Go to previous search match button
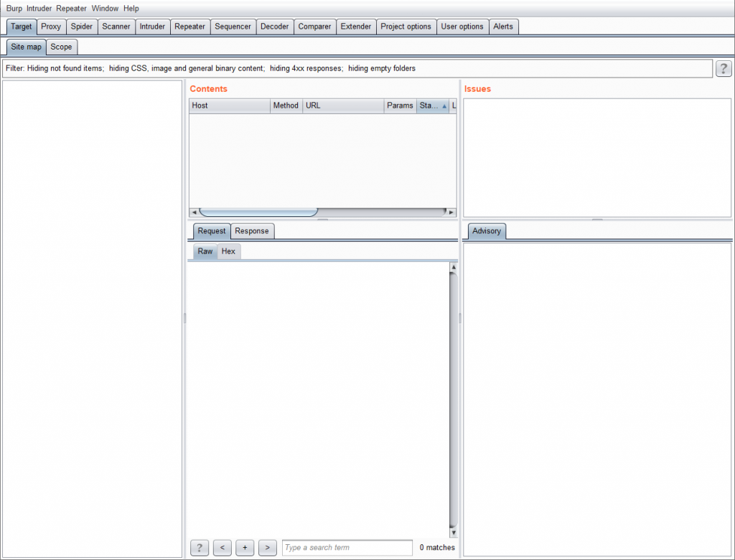Viewport: 735px width, 560px height. click(223, 547)
